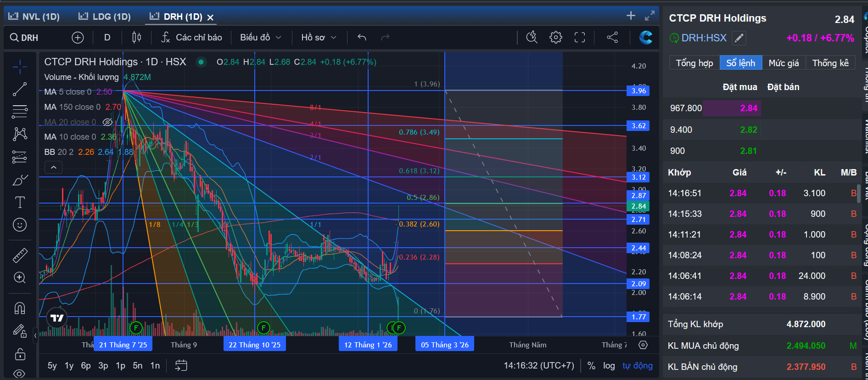Screen dimensions: 868x380
Task: Click the blue C logo icon
Action: coord(646,38)
